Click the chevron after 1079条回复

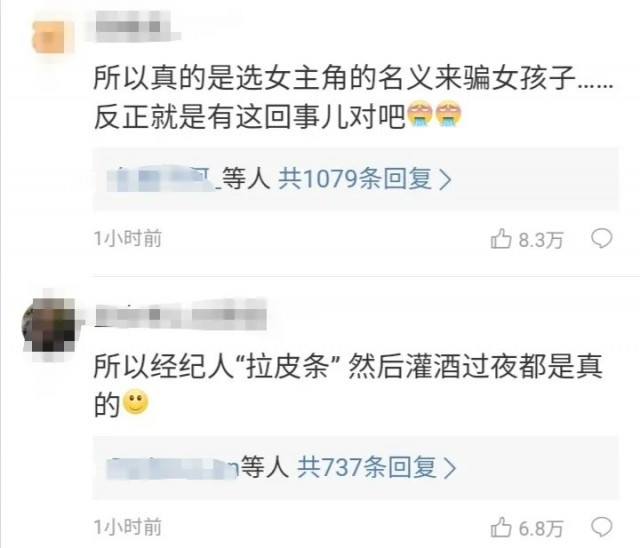[445, 180]
